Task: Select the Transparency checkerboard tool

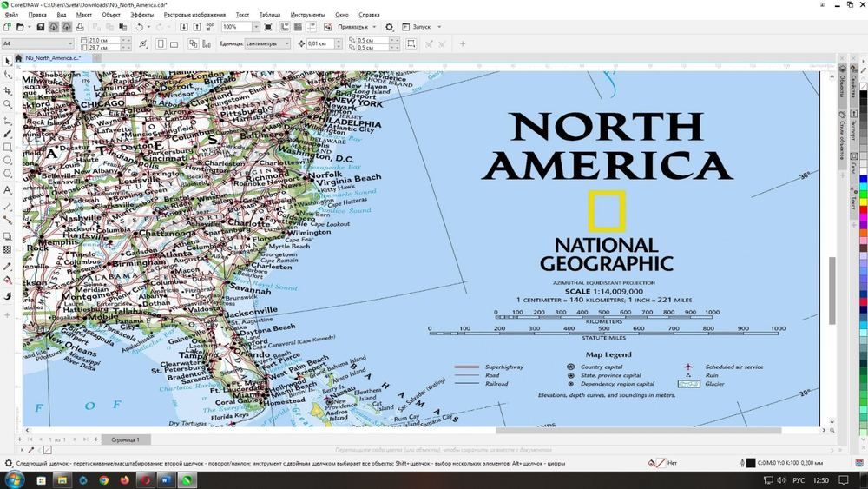Action: 7,250
